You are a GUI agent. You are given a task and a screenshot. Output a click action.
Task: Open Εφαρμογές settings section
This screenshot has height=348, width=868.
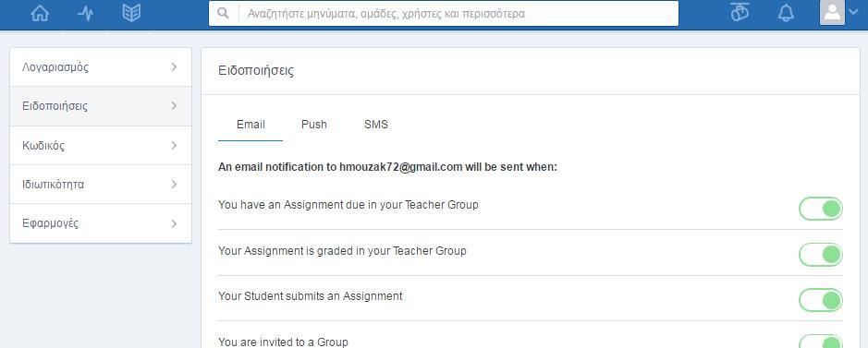click(101, 223)
